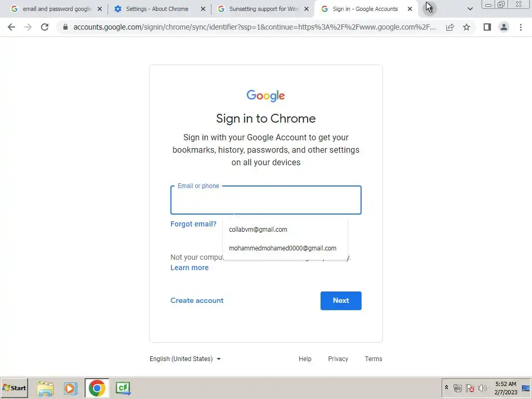This screenshot has height=399, width=532.
Task: Open the share page icon in the address bar
Action: pyautogui.click(x=450, y=27)
